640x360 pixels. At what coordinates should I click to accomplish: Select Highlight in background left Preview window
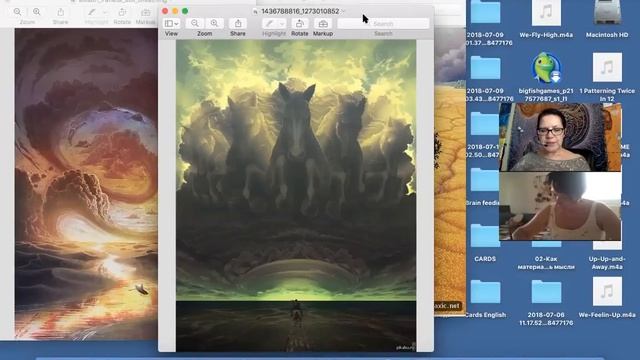(x=92, y=12)
